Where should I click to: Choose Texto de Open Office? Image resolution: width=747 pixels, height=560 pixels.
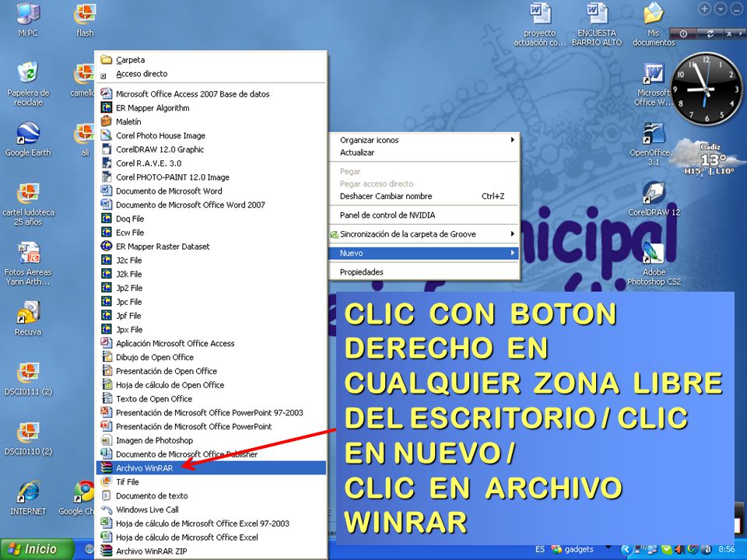tap(211, 398)
